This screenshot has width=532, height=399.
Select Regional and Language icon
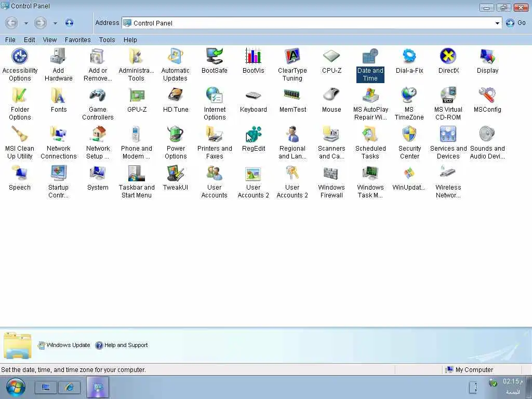point(292,135)
